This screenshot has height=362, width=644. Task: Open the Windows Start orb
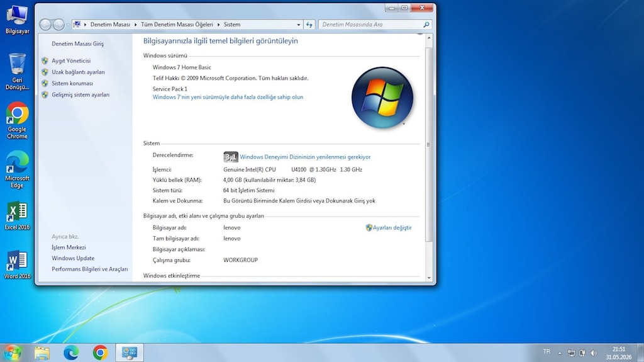(13, 353)
